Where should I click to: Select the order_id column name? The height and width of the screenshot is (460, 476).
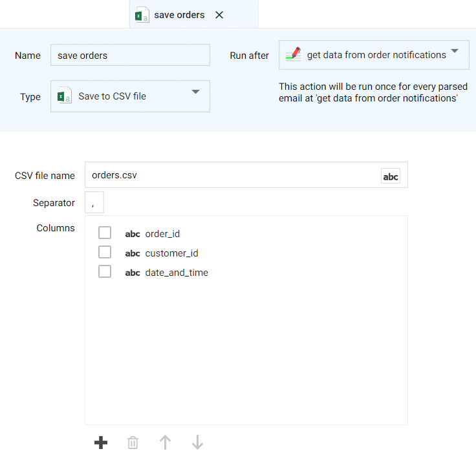pyautogui.click(x=162, y=234)
